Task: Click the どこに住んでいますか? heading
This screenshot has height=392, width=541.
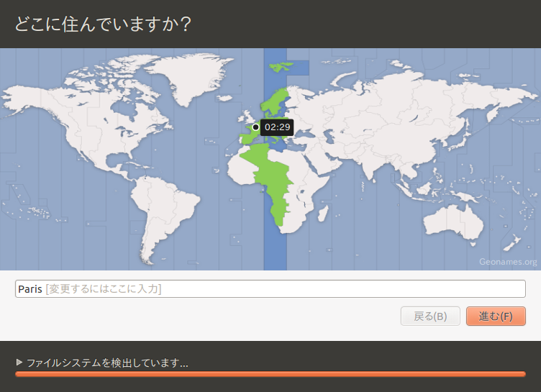Action: point(103,24)
